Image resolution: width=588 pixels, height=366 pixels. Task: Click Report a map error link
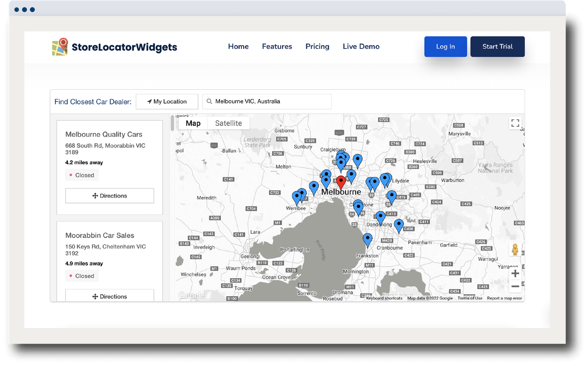504,298
